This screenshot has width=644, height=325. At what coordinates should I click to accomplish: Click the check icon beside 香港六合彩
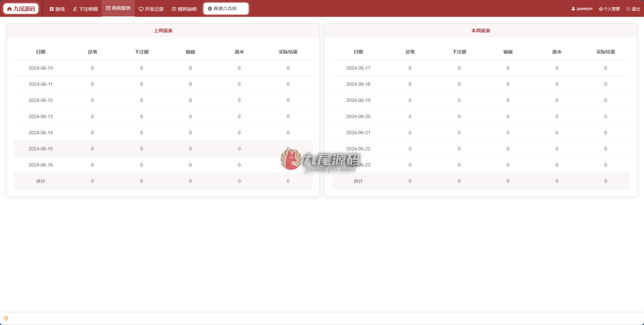(210, 9)
